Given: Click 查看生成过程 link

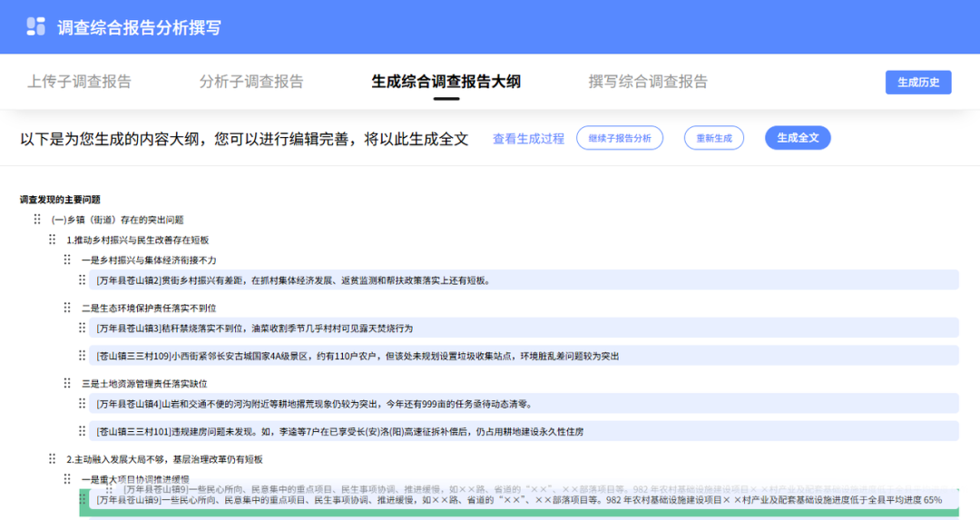Looking at the screenshot, I should 528,139.
